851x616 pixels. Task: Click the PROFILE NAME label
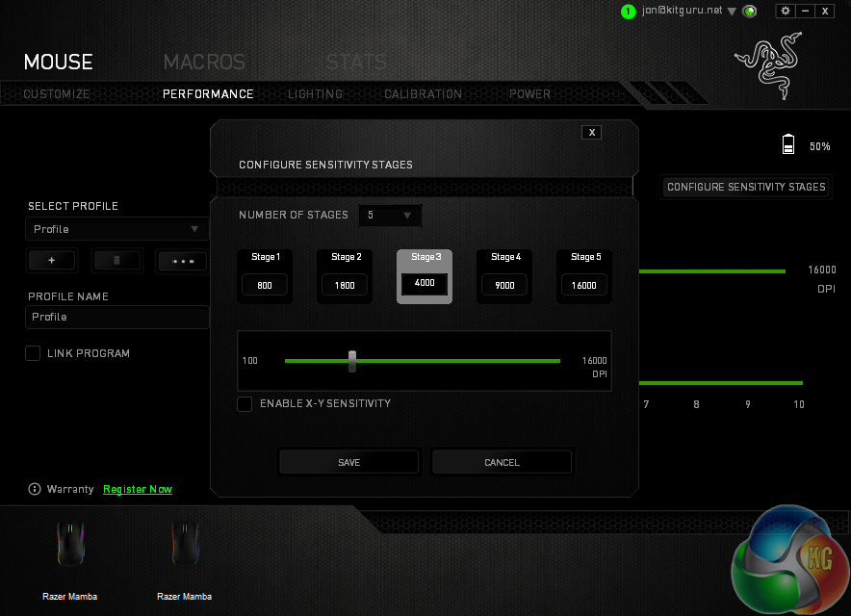click(67, 296)
